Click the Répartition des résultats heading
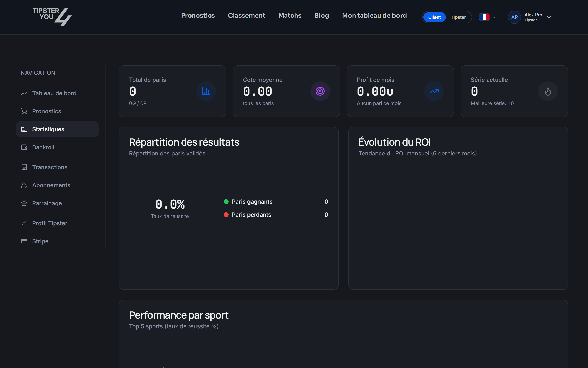588x368 pixels. point(184,142)
